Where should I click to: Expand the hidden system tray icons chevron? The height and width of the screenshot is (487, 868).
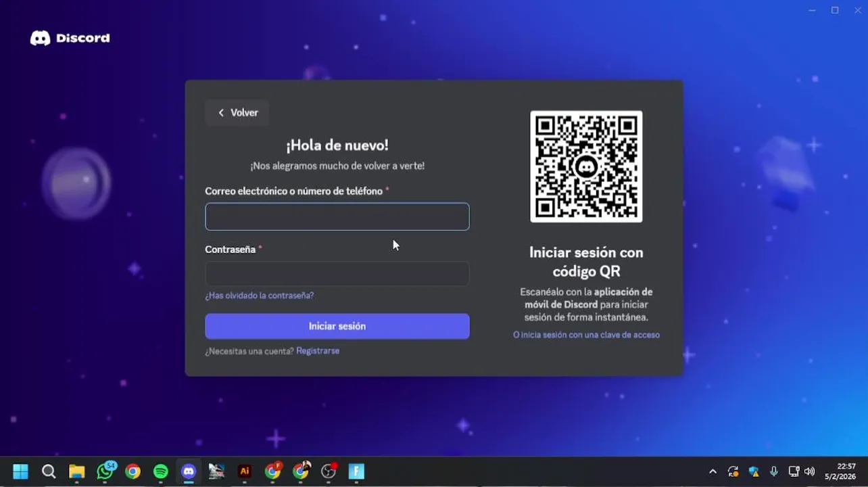[x=713, y=471]
